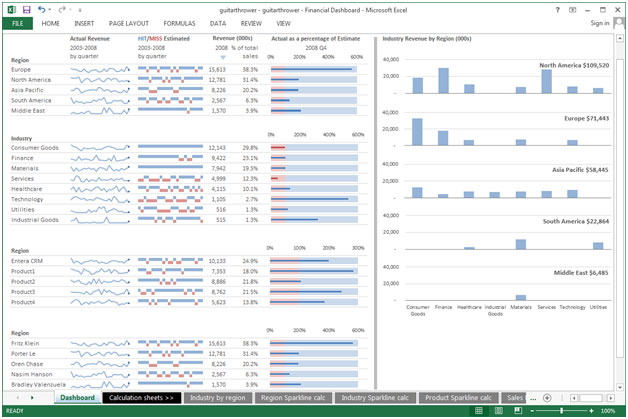The height and width of the screenshot is (419, 628).
Task: Zoom out with the minus button
Action: coord(532,411)
